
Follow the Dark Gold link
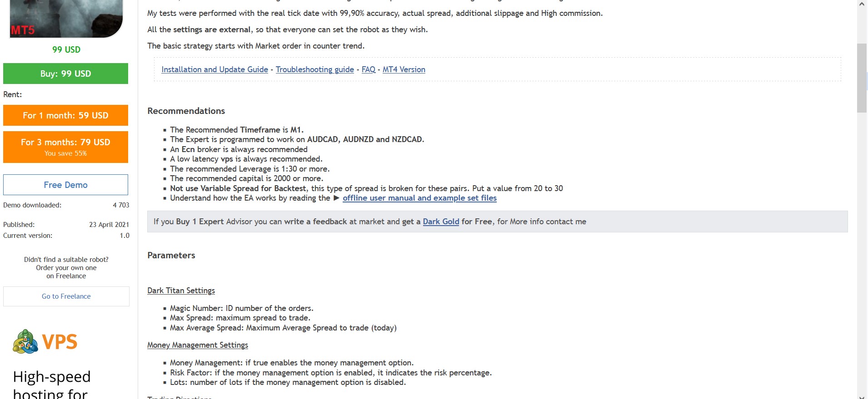pos(441,222)
